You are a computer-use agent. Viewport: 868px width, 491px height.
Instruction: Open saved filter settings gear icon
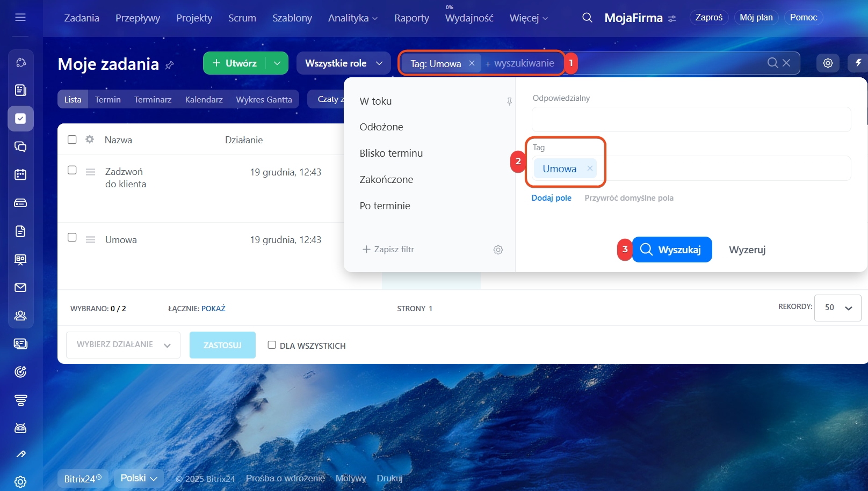498,250
